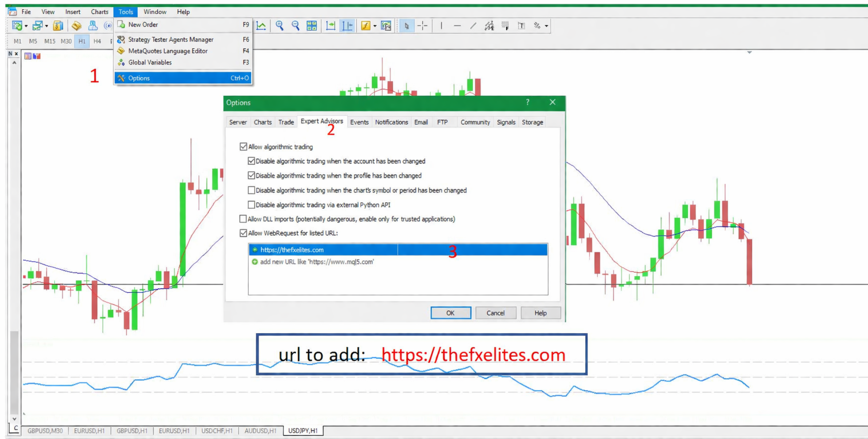Select the trendline drawing tool

(x=473, y=26)
